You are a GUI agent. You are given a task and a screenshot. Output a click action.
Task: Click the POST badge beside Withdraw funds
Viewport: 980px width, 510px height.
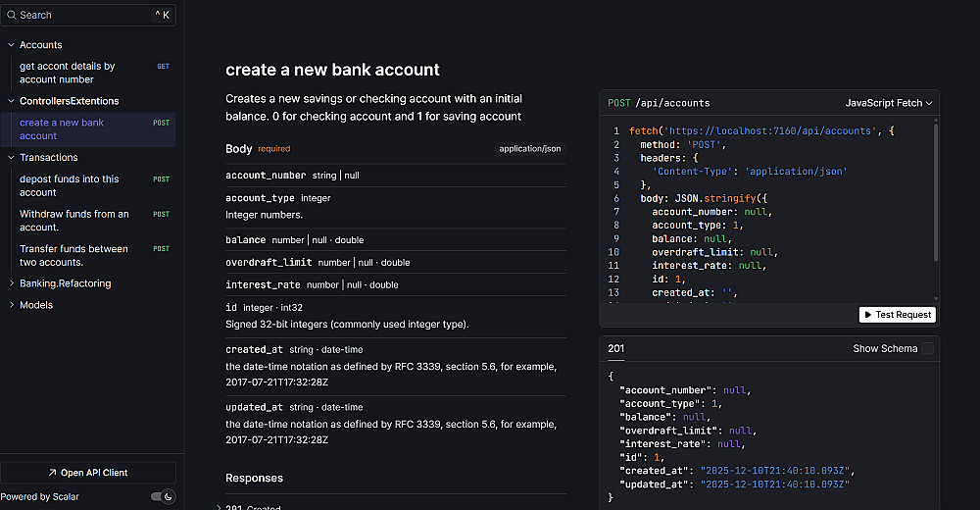(162, 214)
